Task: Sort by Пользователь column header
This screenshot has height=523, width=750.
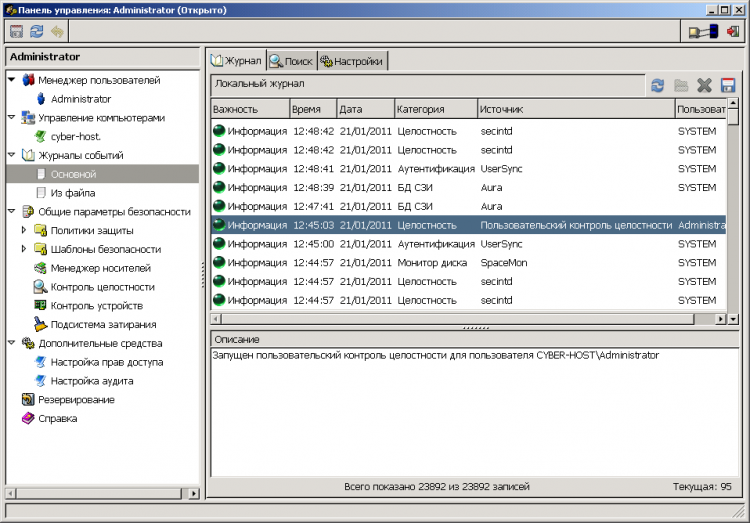Action: pyautogui.click(x=701, y=109)
